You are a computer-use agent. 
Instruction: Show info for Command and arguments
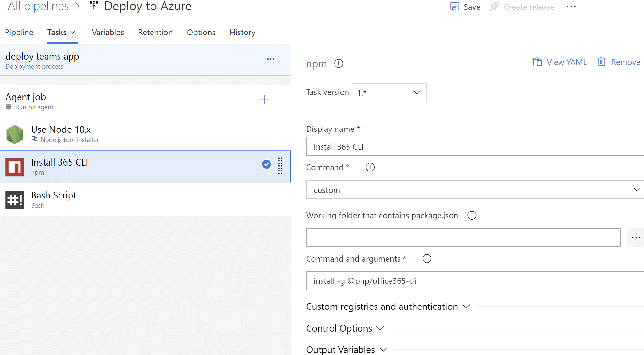pyautogui.click(x=427, y=259)
